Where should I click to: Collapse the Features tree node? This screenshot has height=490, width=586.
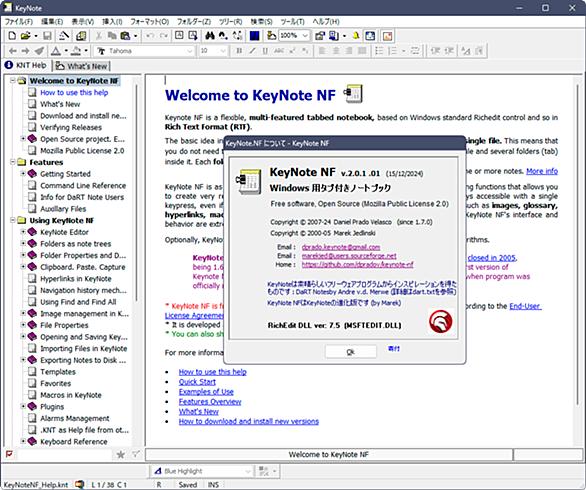point(12,162)
